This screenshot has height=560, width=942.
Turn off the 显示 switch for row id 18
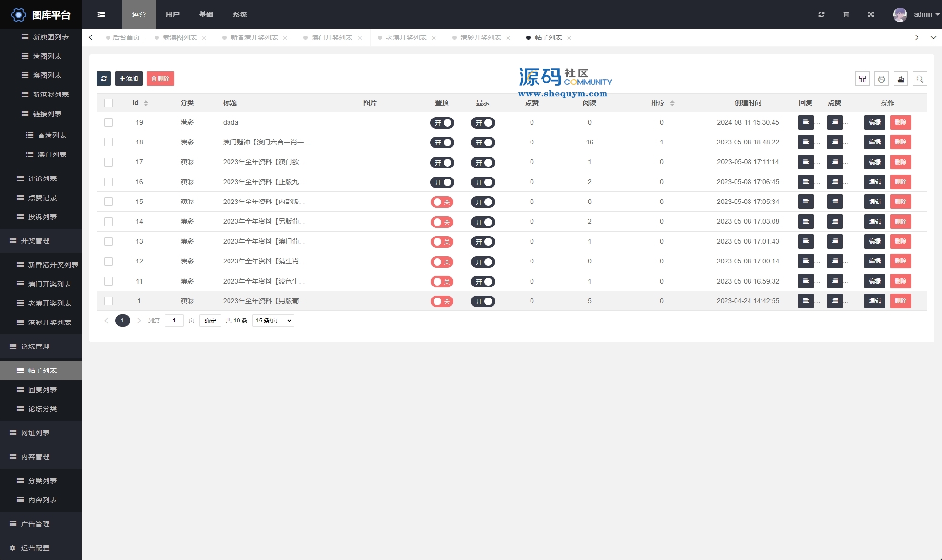(483, 143)
